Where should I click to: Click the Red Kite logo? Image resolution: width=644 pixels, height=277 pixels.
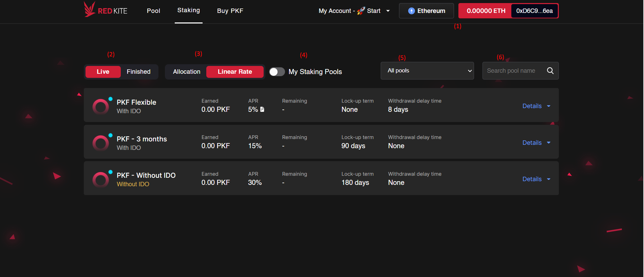click(x=106, y=10)
